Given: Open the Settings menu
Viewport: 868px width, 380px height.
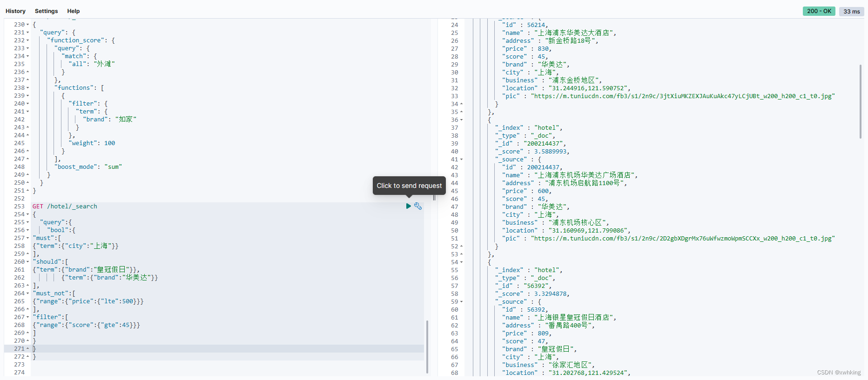Looking at the screenshot, I should point(46,11).
